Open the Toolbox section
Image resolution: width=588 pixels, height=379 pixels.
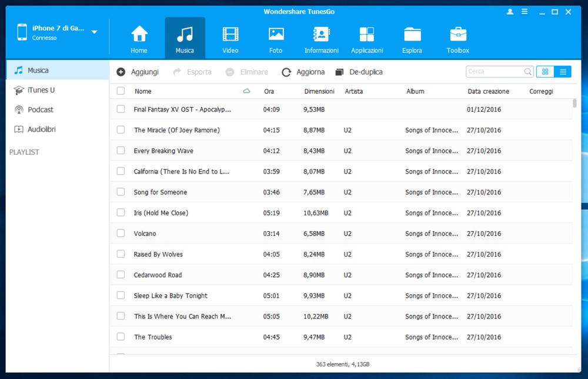[x=458, y=39]
